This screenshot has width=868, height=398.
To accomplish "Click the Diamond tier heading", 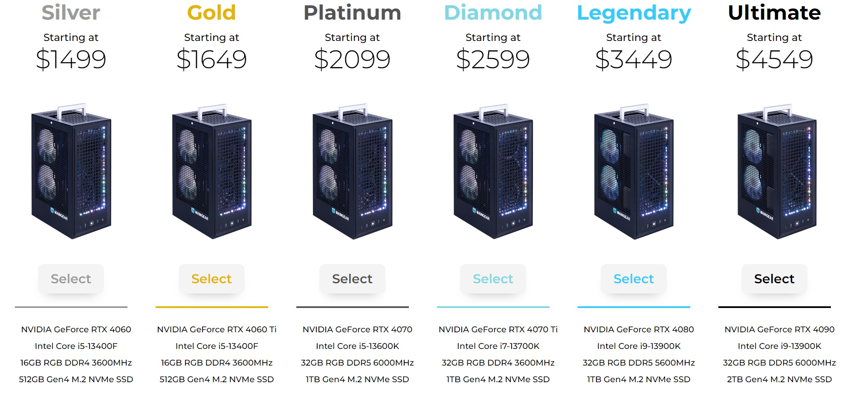I will pos(493,13).
